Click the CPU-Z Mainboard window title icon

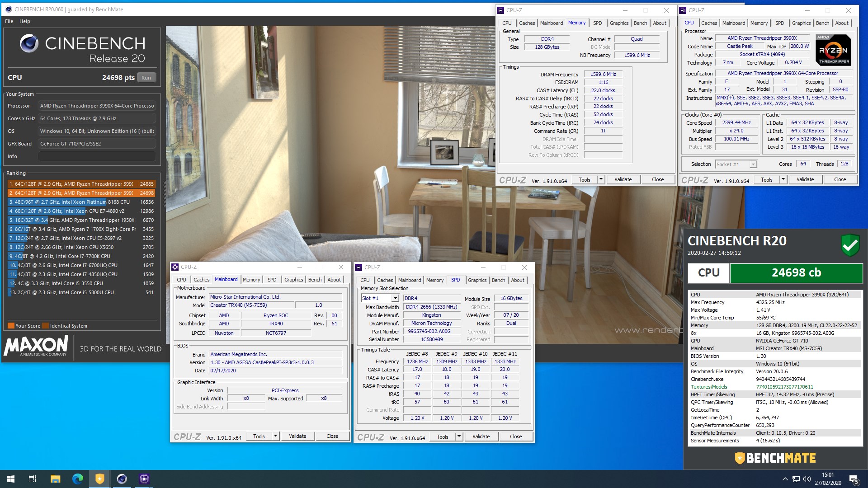point(175,267)
